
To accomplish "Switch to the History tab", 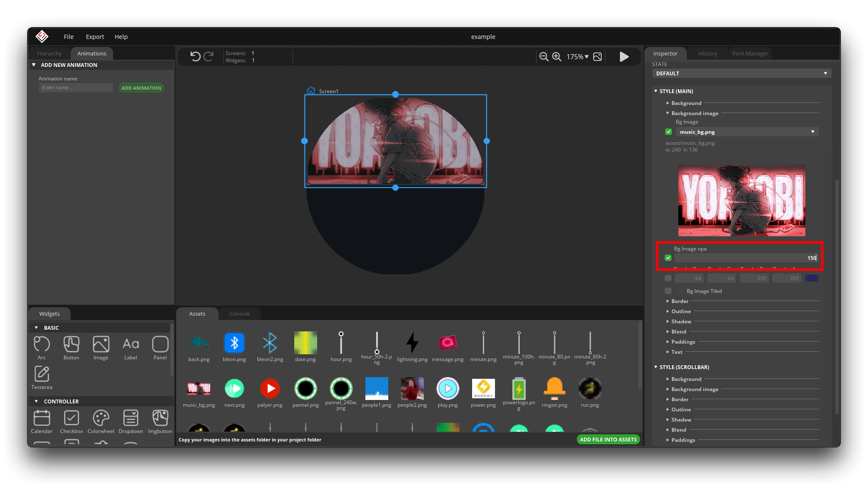I will 708,53.
